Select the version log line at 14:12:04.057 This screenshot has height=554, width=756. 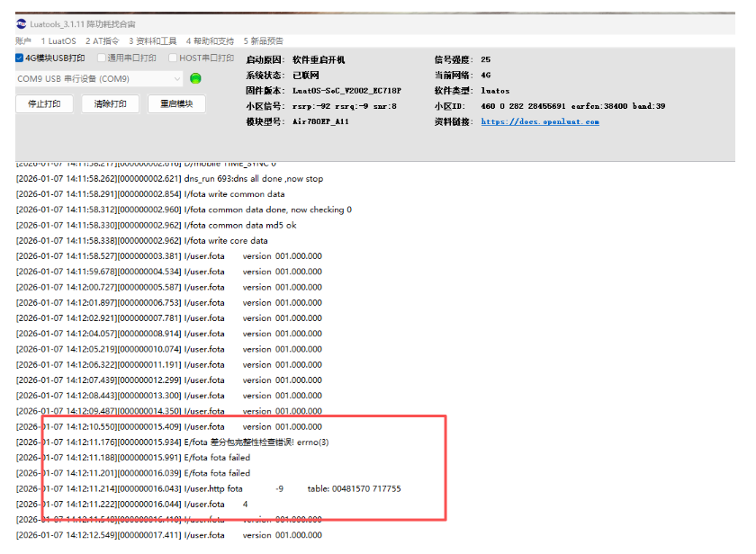click(169, 334)
